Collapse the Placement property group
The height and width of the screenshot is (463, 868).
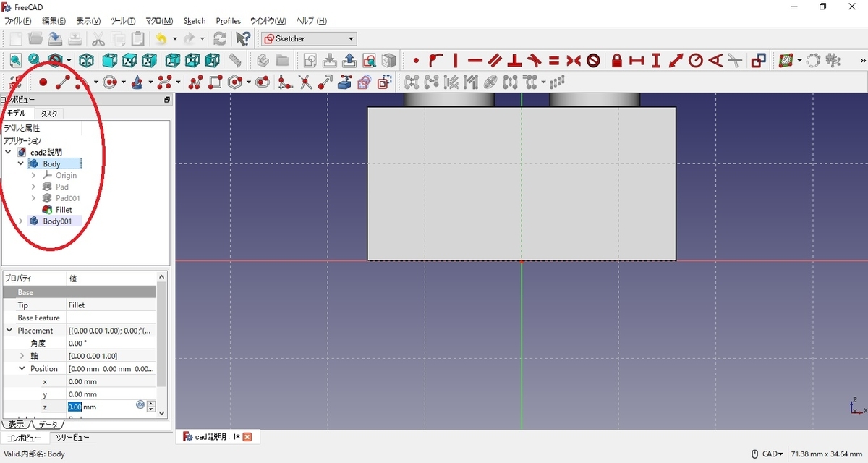click(9, 330)
